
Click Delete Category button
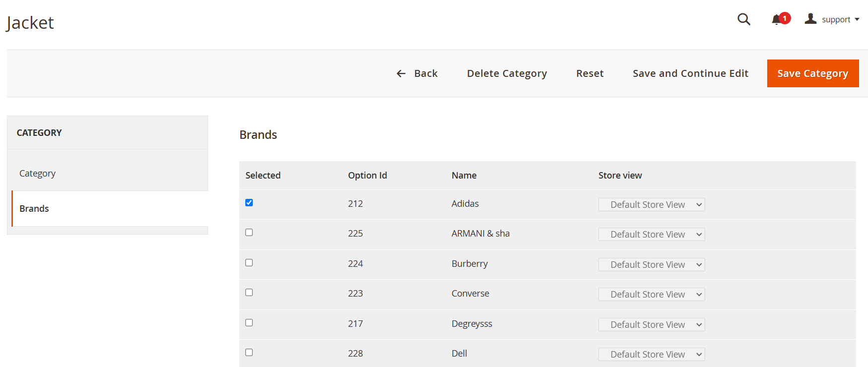[507, 73]
